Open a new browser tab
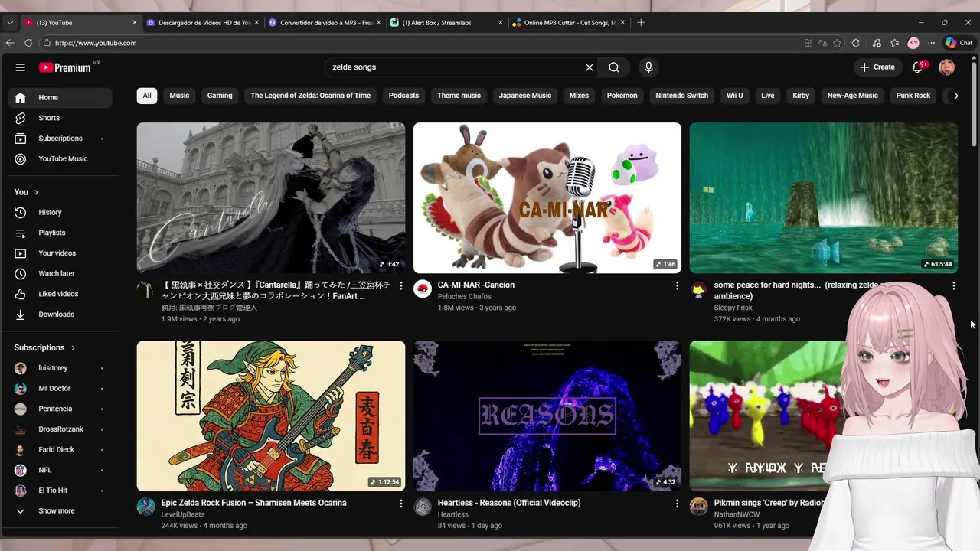This screenshot has width=980, height=551. point(641,23)
